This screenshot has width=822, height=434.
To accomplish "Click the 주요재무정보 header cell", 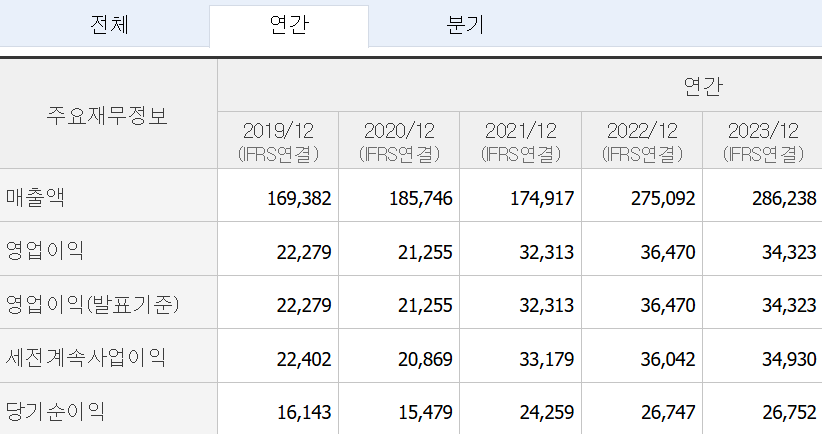I will 108,114.
